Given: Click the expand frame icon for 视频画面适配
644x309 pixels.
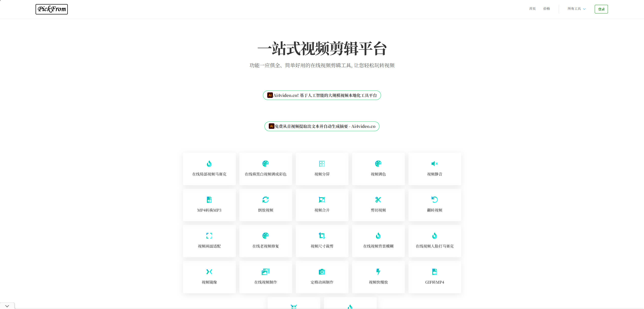Looking at the screenshot, I should click(209, 236).
